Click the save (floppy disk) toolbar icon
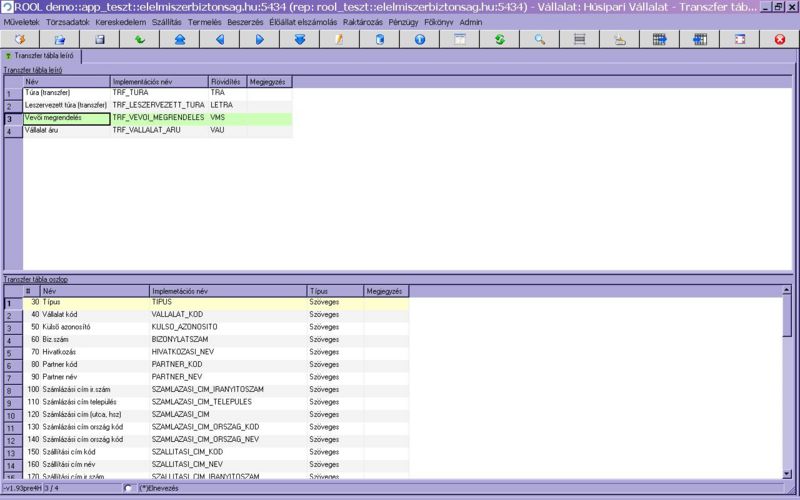Screen dimensions: 800x500 [100, 39]
